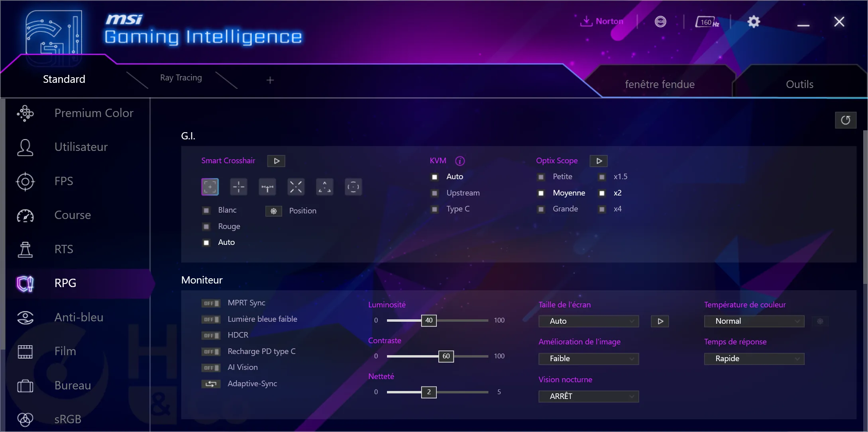Expand the Amélioration de l'image dropdown
868x432 pixels.
point(589,358)
